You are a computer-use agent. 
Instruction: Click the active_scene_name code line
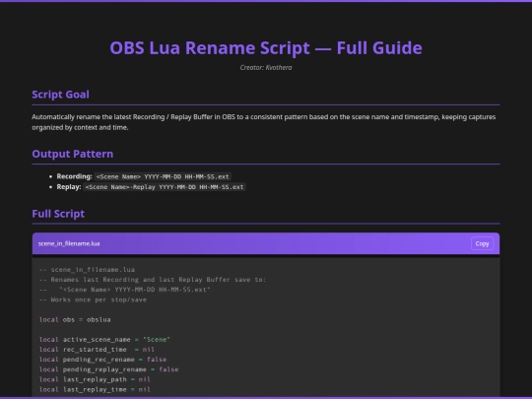coord(104,340)
